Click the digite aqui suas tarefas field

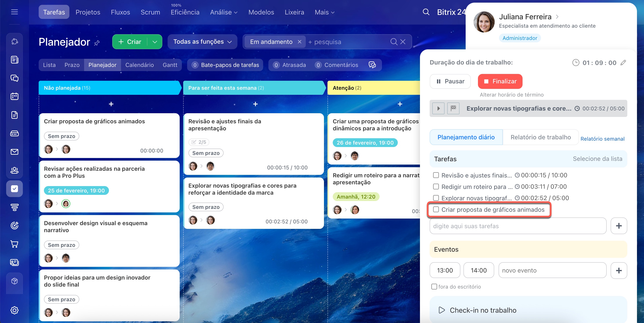point(518,226)
